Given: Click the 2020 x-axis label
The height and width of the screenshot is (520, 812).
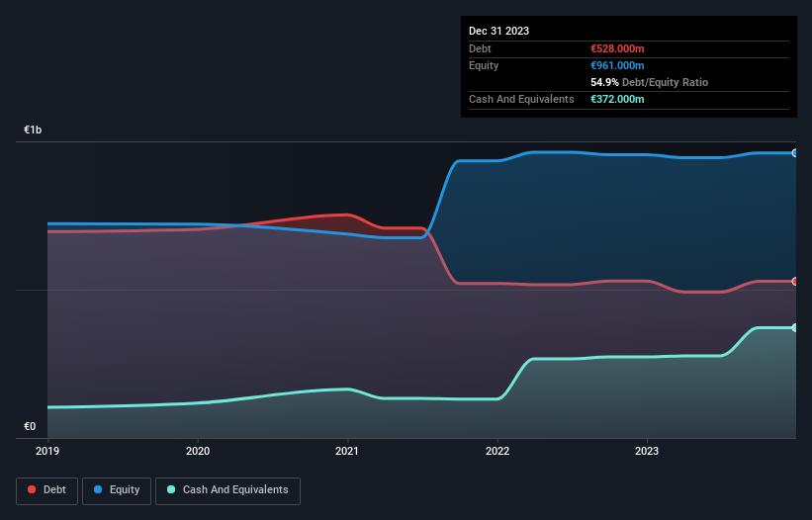Looking at the screenshot, I should click(x=198, y=451).
